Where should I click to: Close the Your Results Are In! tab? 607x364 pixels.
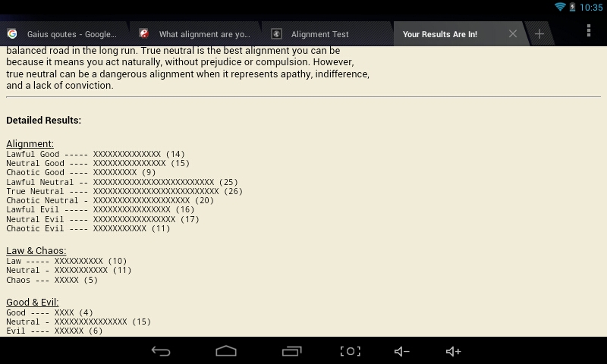[513, 34]
